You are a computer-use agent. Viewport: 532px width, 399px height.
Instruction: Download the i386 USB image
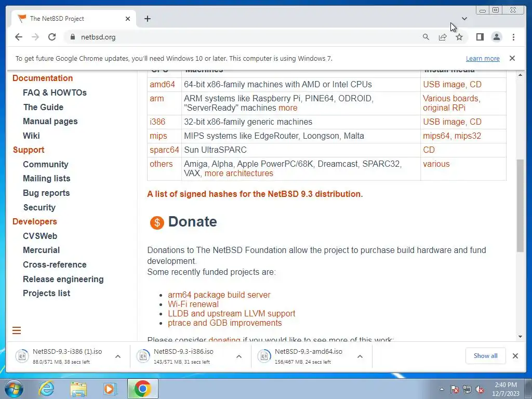coord(444,122)
